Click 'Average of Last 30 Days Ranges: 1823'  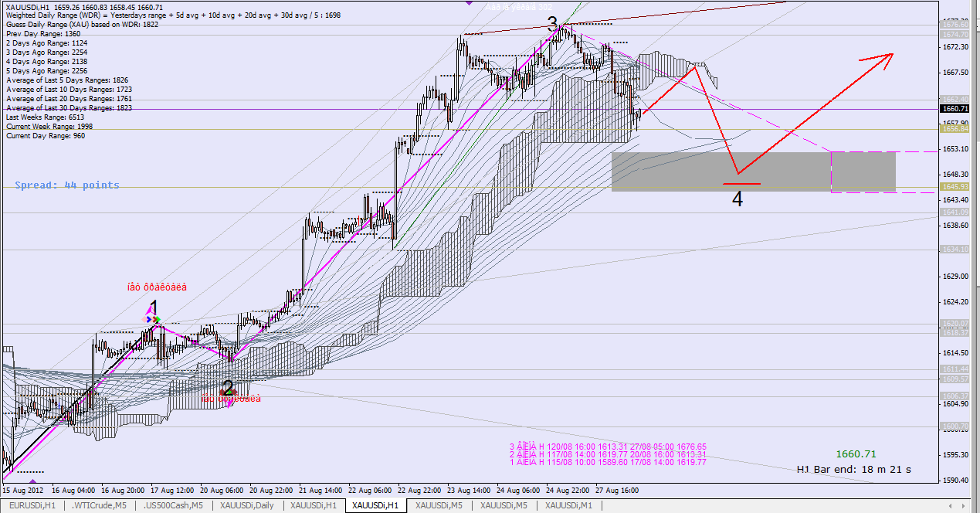tap(69, 108)
